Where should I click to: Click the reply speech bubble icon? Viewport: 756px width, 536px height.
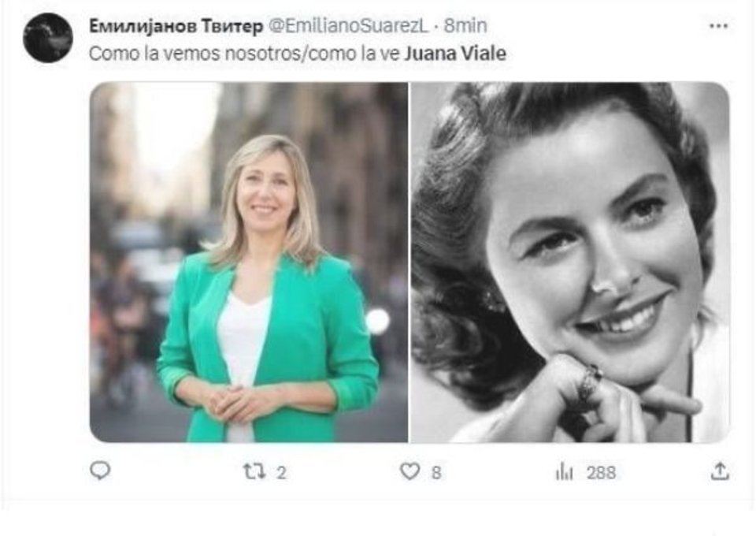coord(100,471)
